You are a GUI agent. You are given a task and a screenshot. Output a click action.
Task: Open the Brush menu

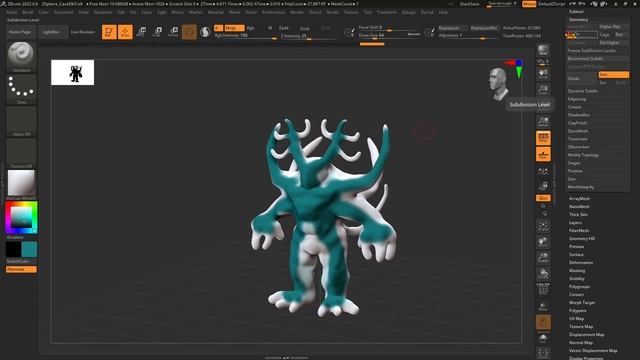(28, 12)
